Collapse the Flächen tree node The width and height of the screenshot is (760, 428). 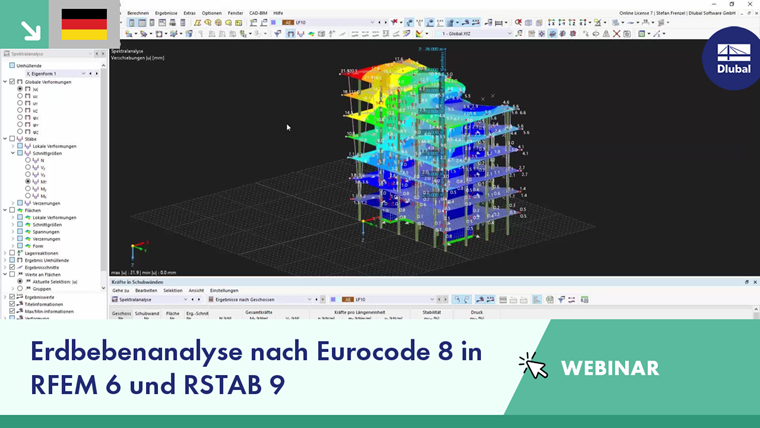[x=5, y=210]
